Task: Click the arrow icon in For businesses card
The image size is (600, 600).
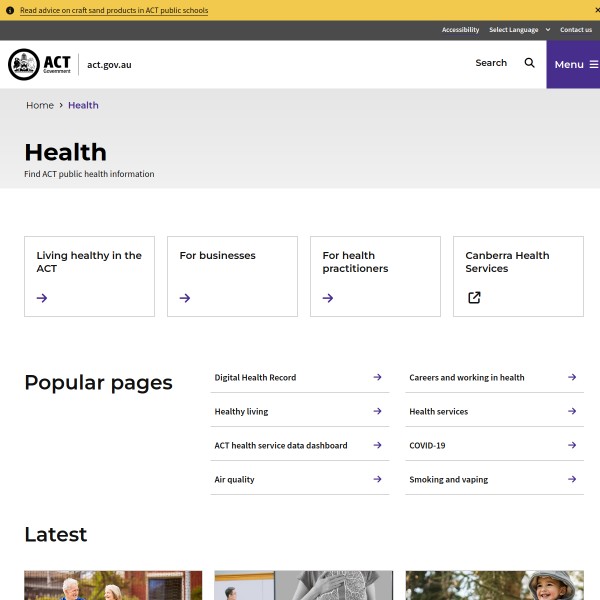Action: pos(185,298)
